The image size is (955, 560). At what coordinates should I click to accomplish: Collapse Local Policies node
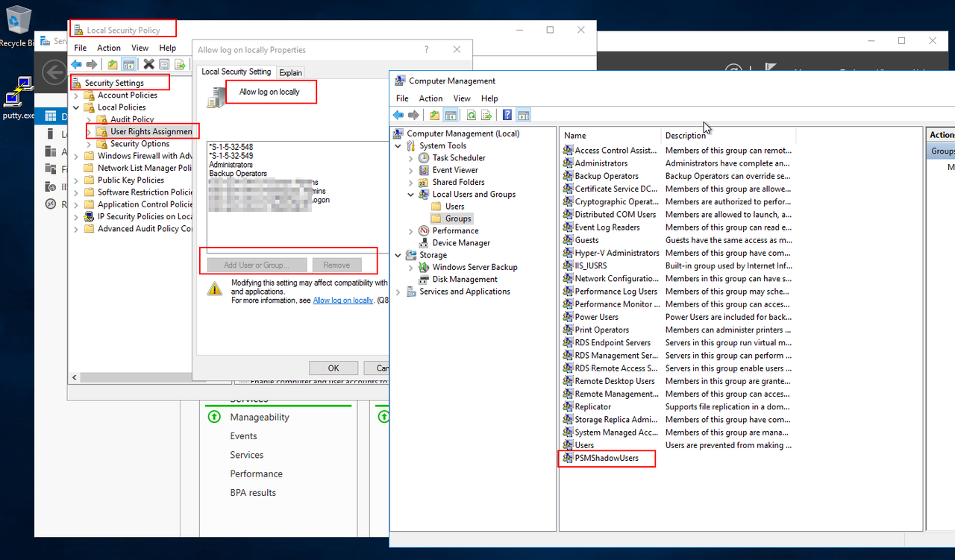pyautogui.click(x=76, y=107)
